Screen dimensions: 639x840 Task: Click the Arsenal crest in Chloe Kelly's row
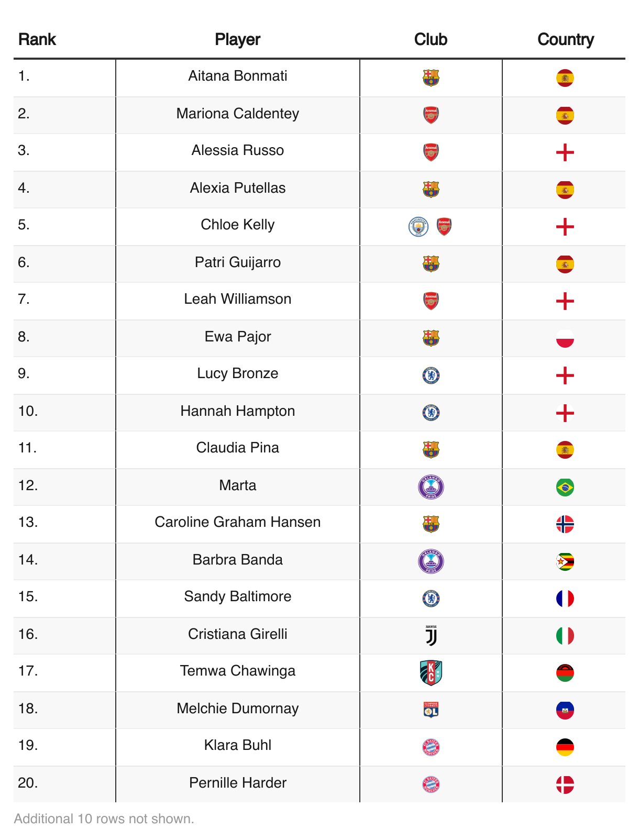tap(444, 227)
